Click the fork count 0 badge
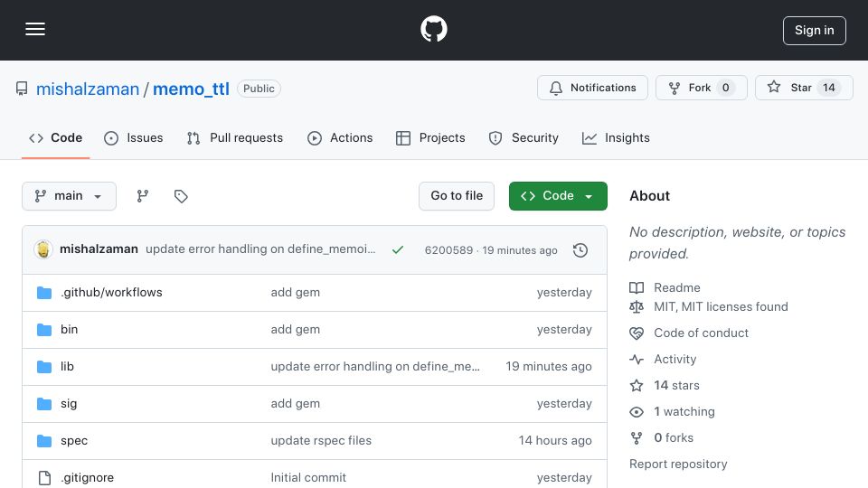868x488 pixels. [x=726, y=88]
